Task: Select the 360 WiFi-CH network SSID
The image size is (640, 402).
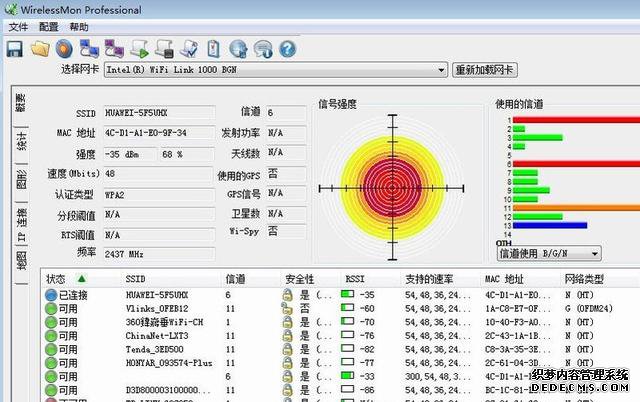Action: (164, 322)
